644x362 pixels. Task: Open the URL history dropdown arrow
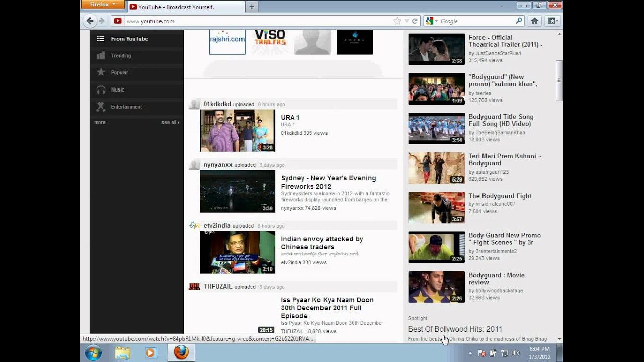[406, 21]
